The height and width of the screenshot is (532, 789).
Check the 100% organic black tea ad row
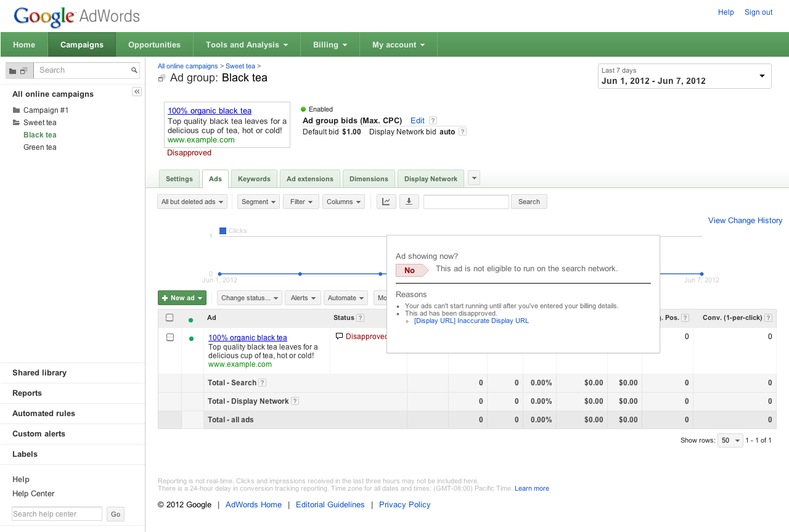170,337
